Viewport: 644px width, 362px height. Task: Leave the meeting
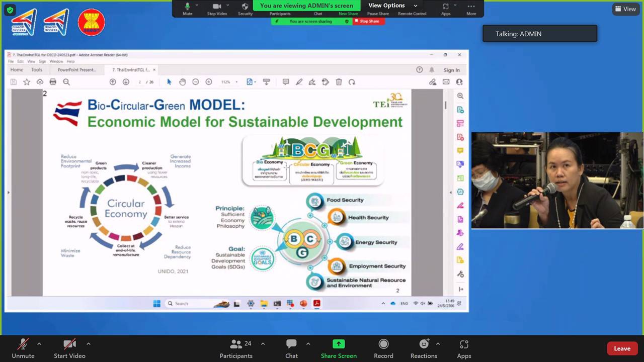pos(622,348)
